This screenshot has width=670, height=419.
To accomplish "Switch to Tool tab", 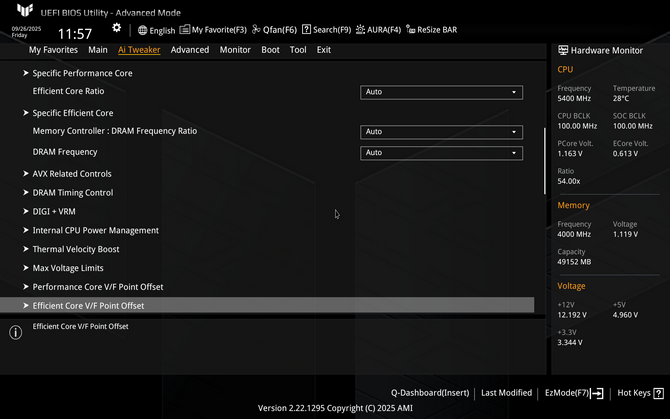I will pos(298,50).
